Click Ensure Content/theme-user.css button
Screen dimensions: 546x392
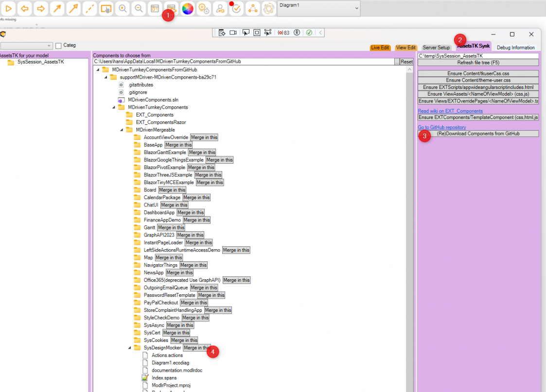(x=478, y=80)
